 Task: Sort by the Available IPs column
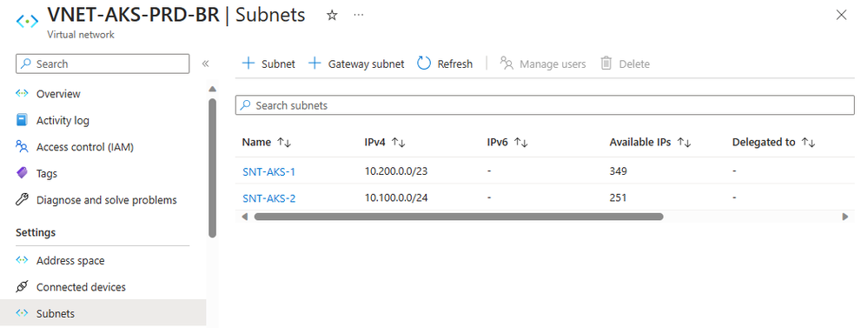(x=651, y=143)
